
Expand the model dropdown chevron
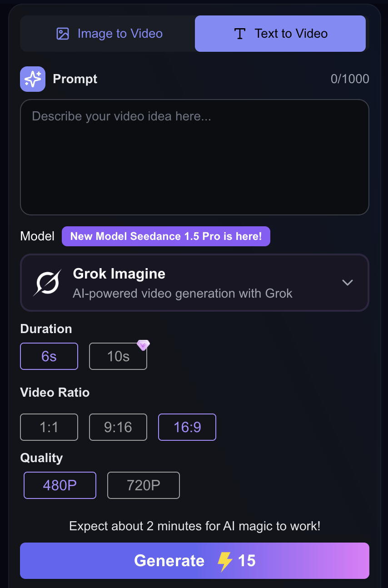point(348,283)
